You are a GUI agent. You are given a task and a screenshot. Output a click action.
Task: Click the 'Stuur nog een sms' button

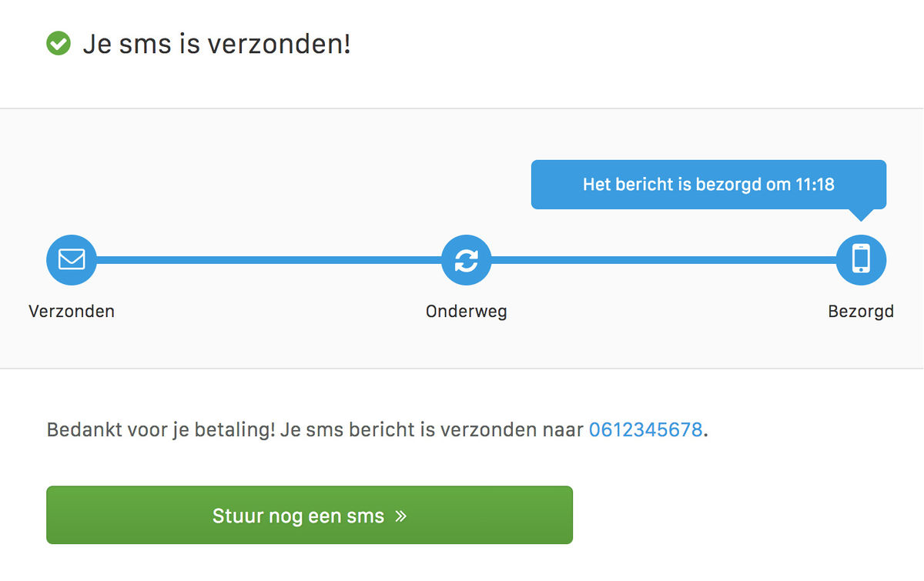[310, 515]
